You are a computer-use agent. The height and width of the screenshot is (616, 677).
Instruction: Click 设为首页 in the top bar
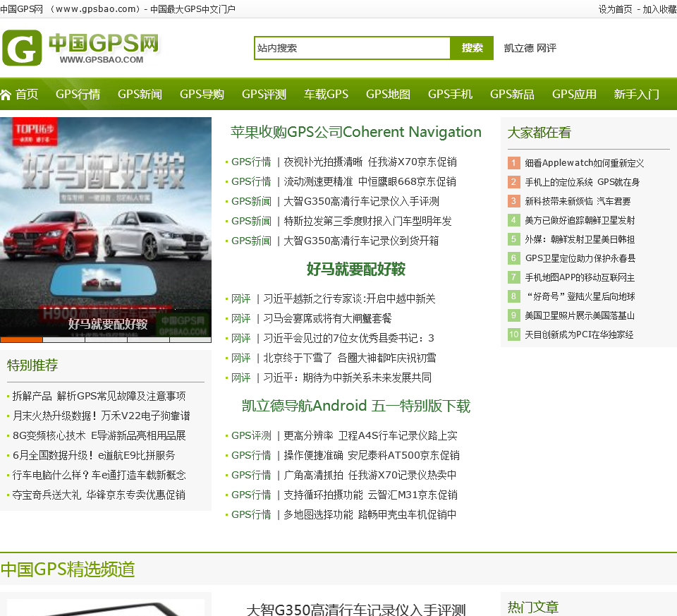[x=615, y=9]
